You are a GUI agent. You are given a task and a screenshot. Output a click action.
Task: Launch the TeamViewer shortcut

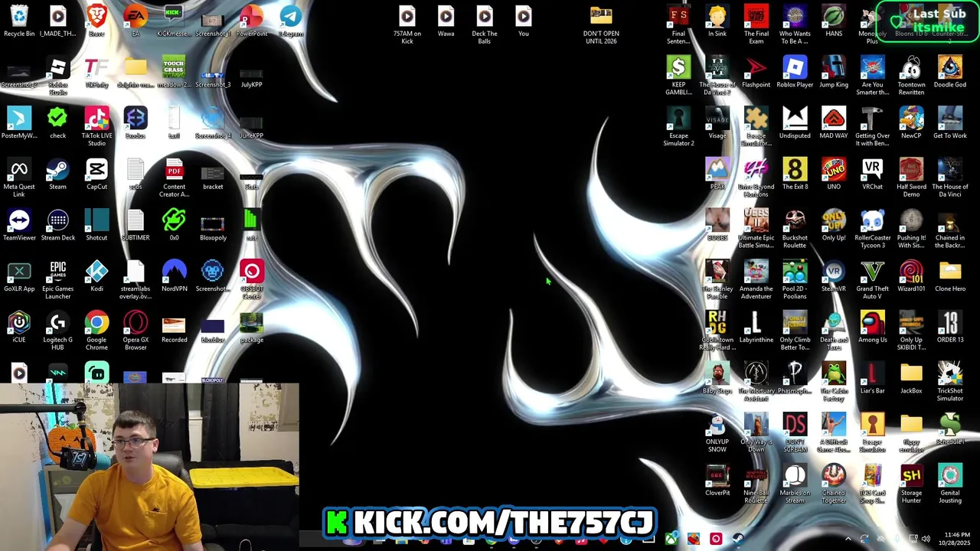pos(19,226)
